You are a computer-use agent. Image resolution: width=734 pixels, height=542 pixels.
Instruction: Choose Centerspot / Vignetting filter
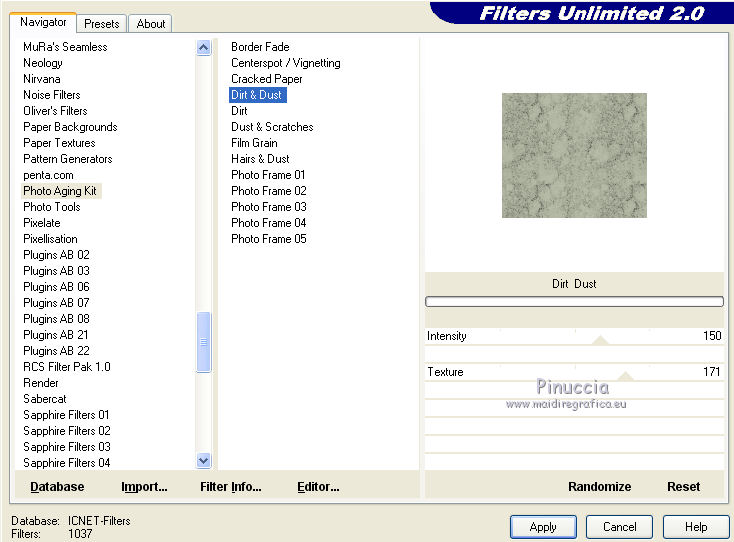point(286,63)
